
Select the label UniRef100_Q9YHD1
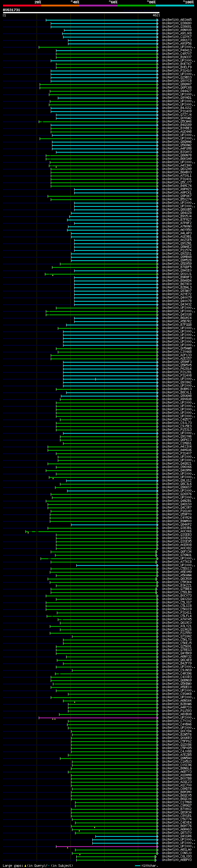176,98
